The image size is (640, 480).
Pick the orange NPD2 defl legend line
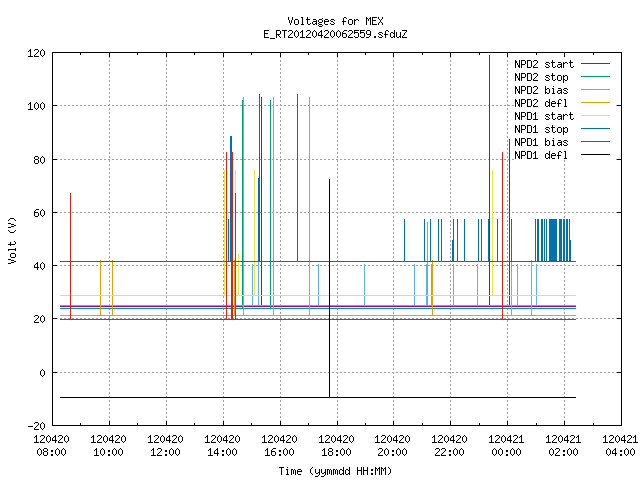[x=595, y=103]
